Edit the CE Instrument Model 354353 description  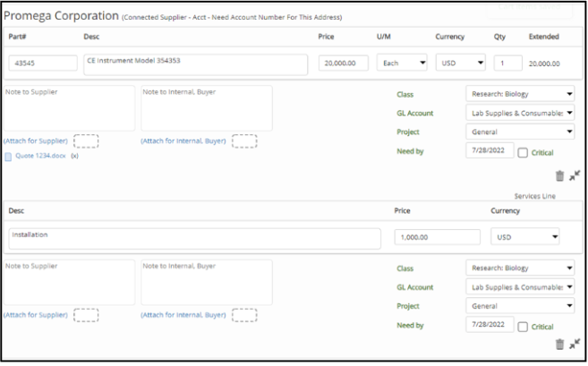(x=196, y=64)
